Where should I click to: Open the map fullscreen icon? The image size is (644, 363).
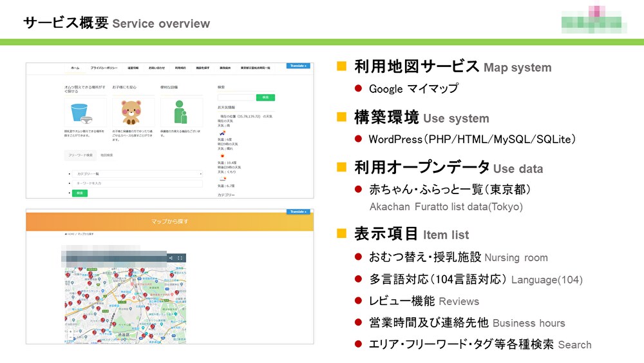coord(180,258)
